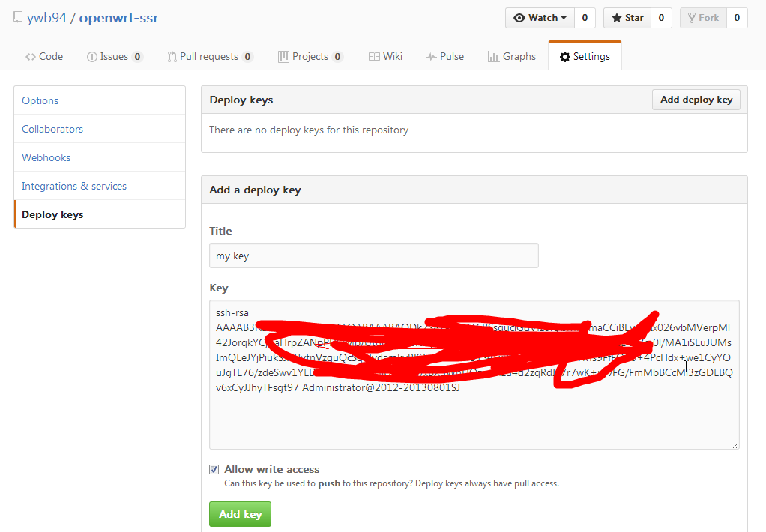Open openwrt-ssr repository link
This screenshot has width=766, height=532.
tap(118, 18)
